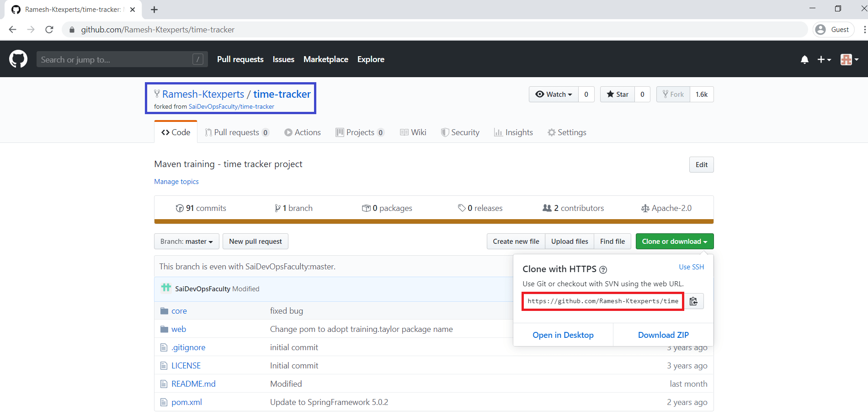The image size is (868, 415).
Task: Expand the Watch dropdown
Action: pos(554,95)
